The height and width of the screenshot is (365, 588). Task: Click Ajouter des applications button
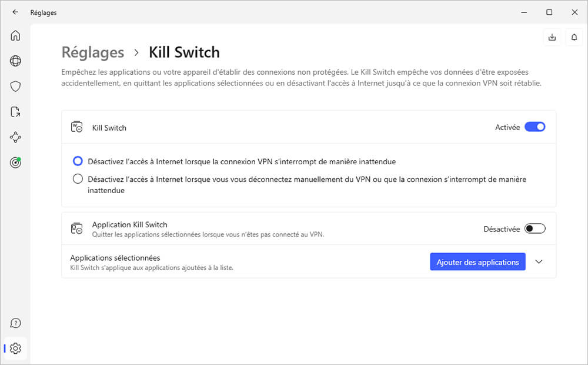point(477,262)
